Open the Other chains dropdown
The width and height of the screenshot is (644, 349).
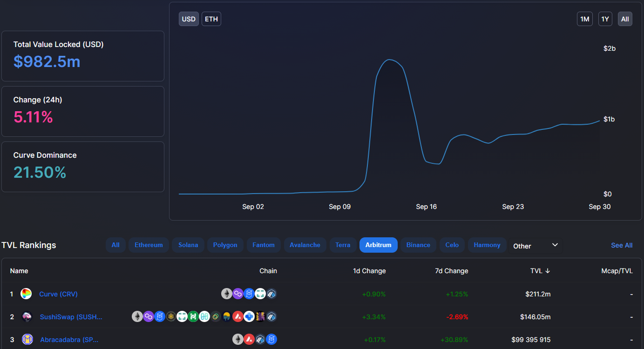(535, 246)
